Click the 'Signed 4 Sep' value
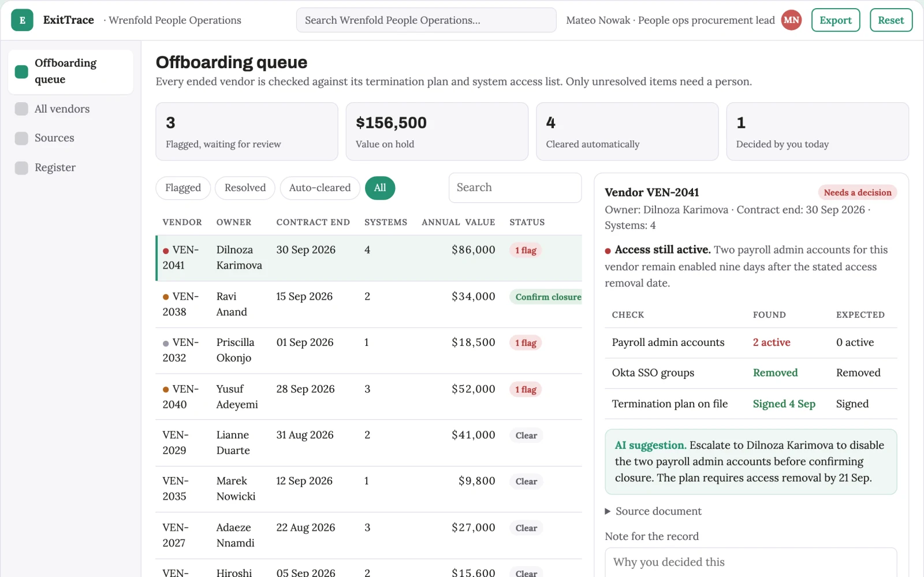The height and width of the screenshot is (577, 924). point(784,404)
